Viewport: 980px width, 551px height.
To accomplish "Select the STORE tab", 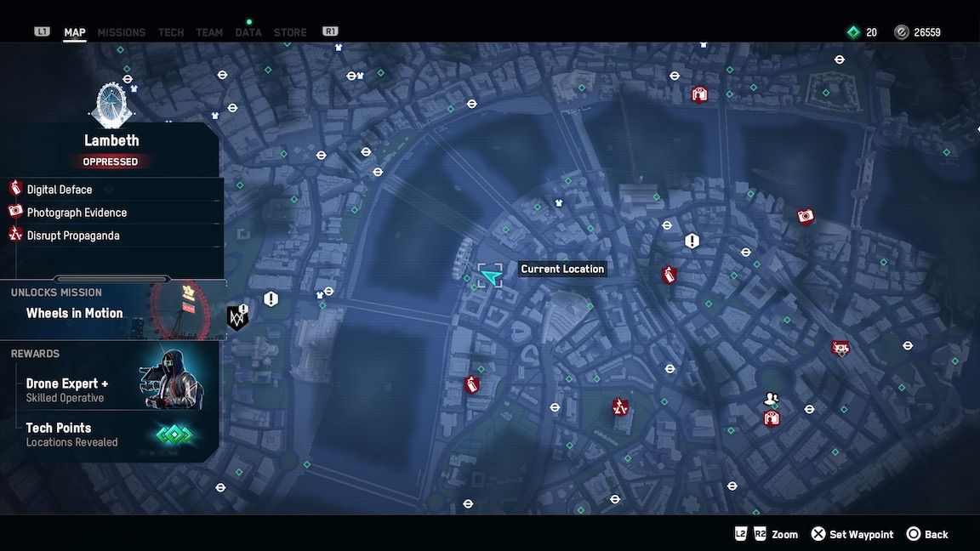I will pyautogui.click(x=290, y=32).
